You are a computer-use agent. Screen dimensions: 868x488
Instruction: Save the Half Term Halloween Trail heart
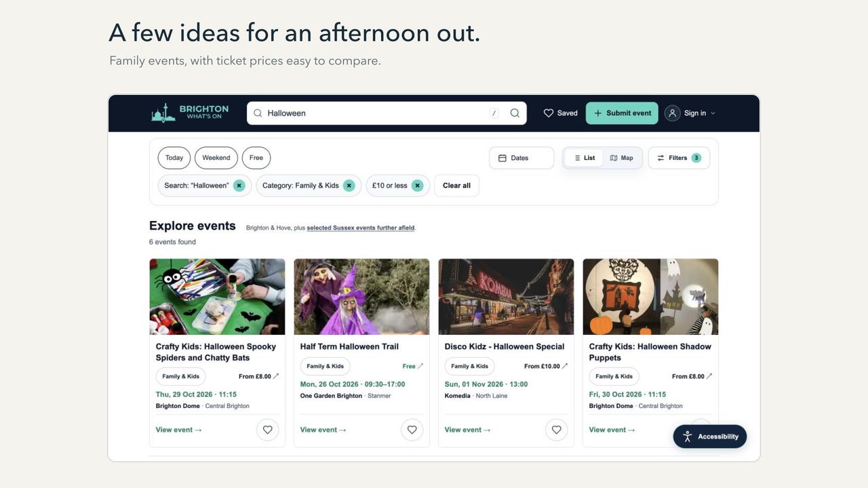[412, 430]
